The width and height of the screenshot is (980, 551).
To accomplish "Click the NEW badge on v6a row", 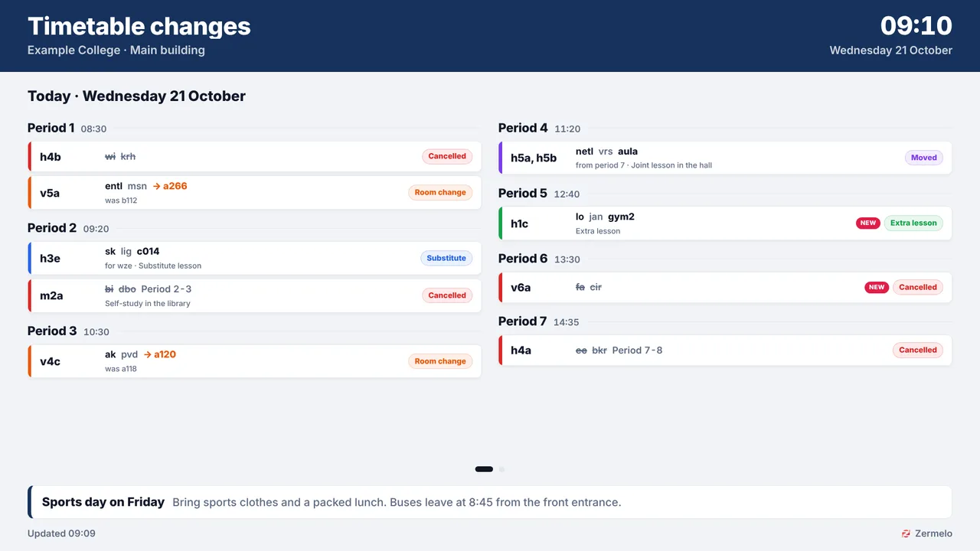I will (x=877, y=288).
